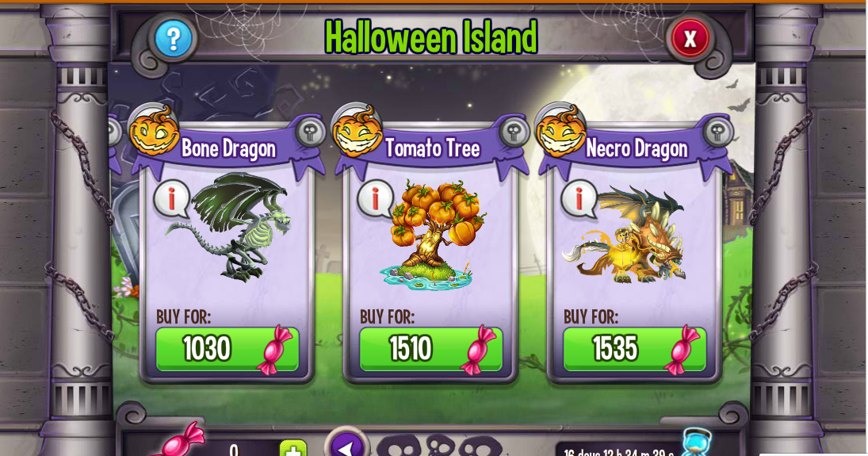Add more candies with green plus button
Screen dimensions: 868x456
293,449
